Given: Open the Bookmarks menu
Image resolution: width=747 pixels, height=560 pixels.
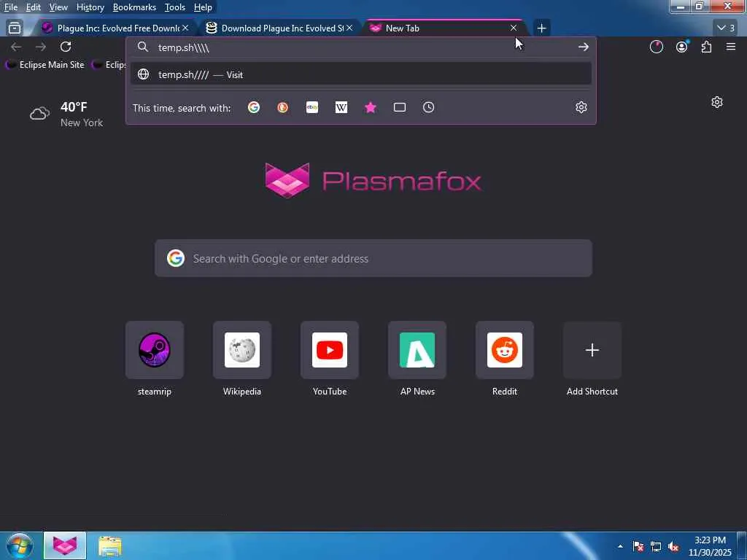Looking at the screenshot, I should click(x=134, y=7).
